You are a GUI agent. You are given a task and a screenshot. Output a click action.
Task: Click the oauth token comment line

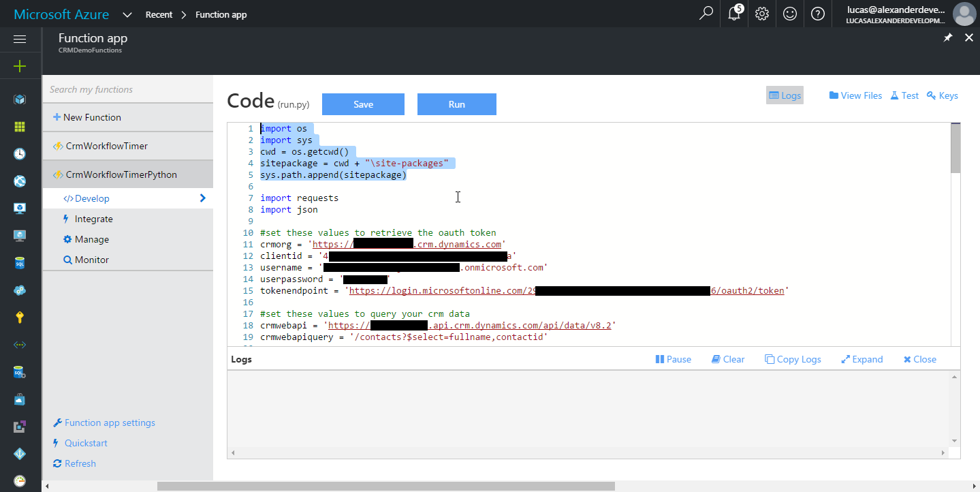coord(378,233)
